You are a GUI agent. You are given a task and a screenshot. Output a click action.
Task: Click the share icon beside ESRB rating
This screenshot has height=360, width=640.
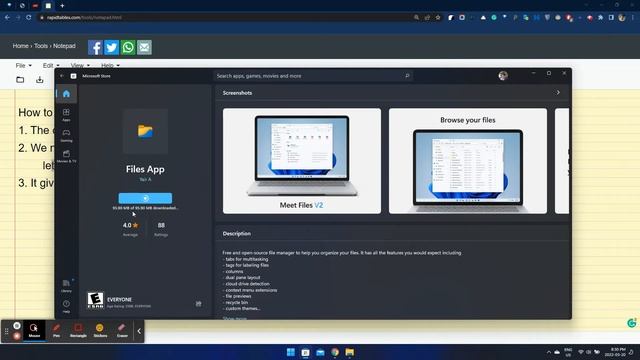tap(198, 304)
